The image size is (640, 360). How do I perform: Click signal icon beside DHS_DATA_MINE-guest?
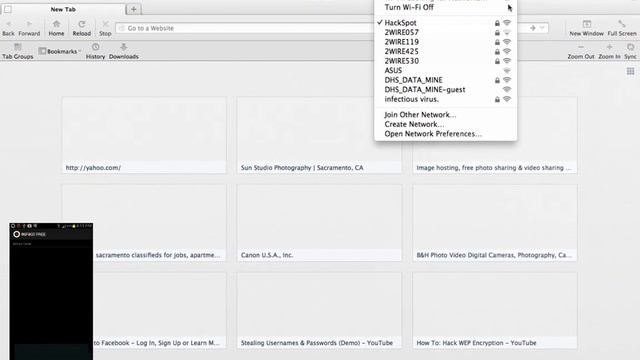[x=507, y=89]
